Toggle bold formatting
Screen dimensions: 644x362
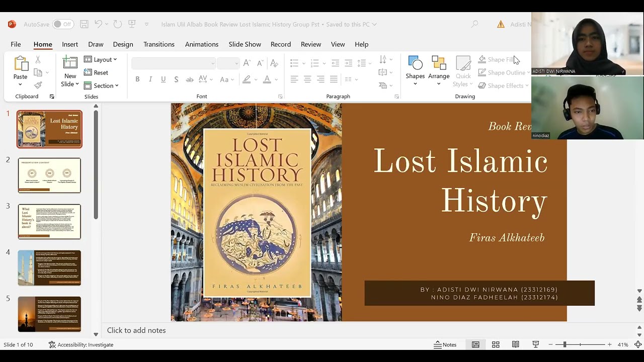(137, 79)
